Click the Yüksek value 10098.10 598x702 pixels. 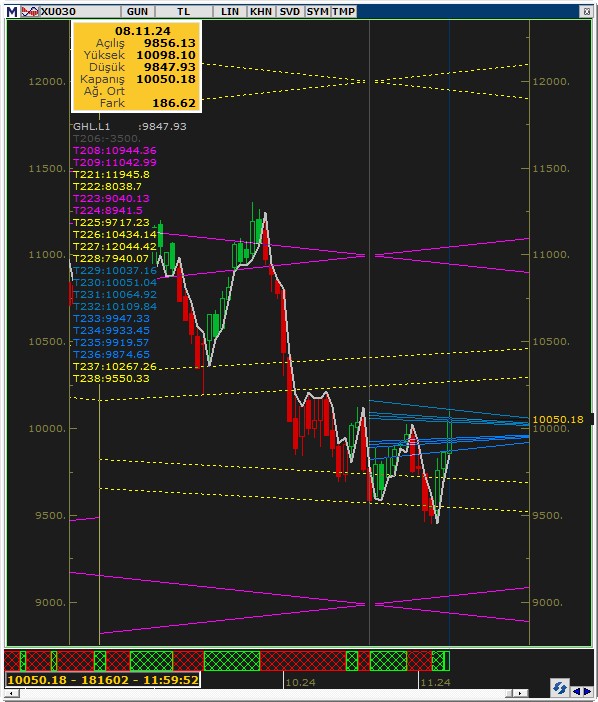(166, 55)
